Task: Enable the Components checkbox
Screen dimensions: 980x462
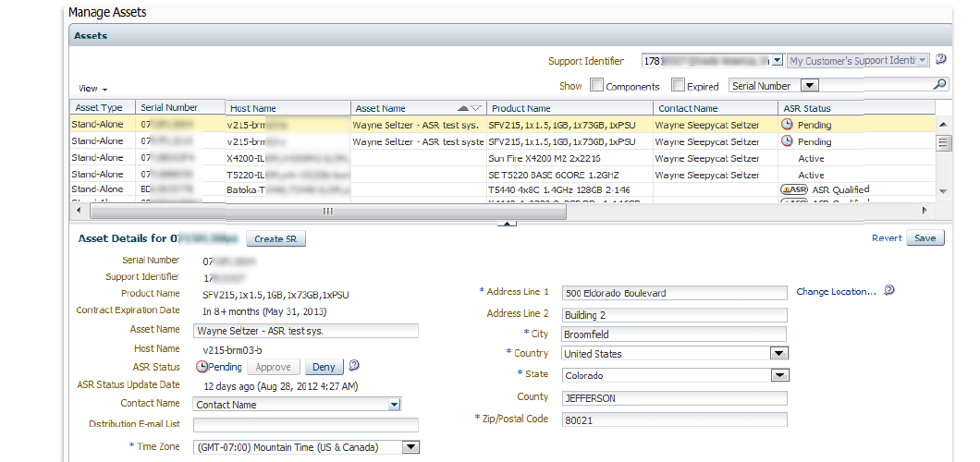Action: 596,86
